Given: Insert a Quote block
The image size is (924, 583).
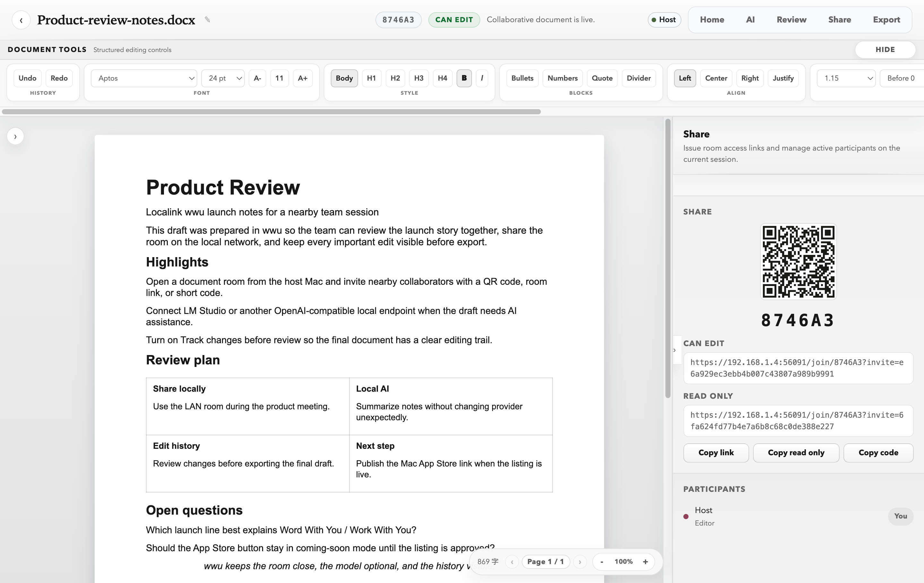Looking at the screenshot, I should [x=602, y=78].
